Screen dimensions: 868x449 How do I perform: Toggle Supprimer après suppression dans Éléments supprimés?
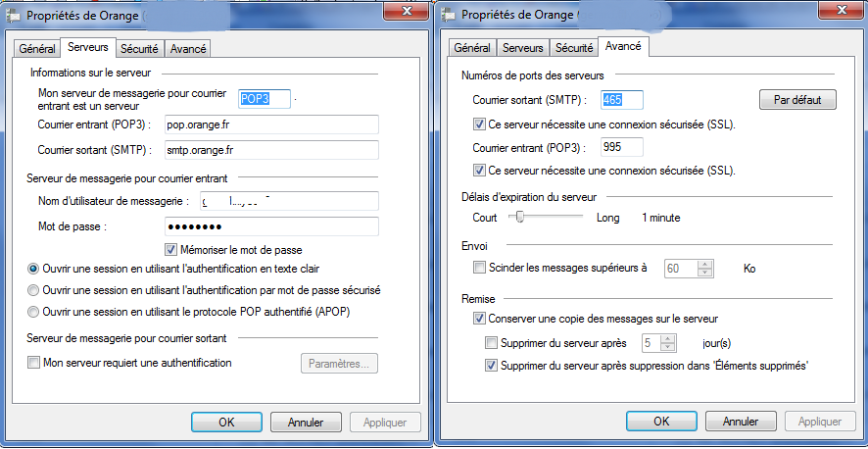[x=491, y=366]
